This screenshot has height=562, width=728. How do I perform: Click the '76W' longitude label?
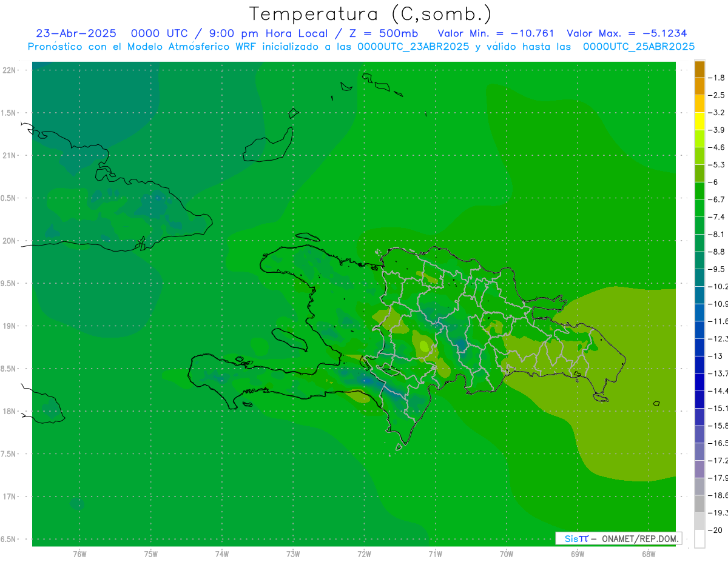tap(79, 554)
